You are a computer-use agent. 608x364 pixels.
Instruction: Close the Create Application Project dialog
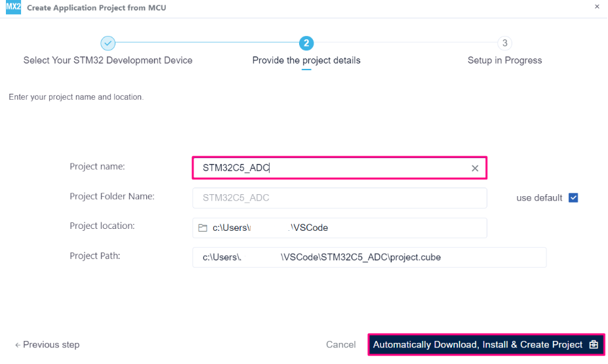point(597,7)
